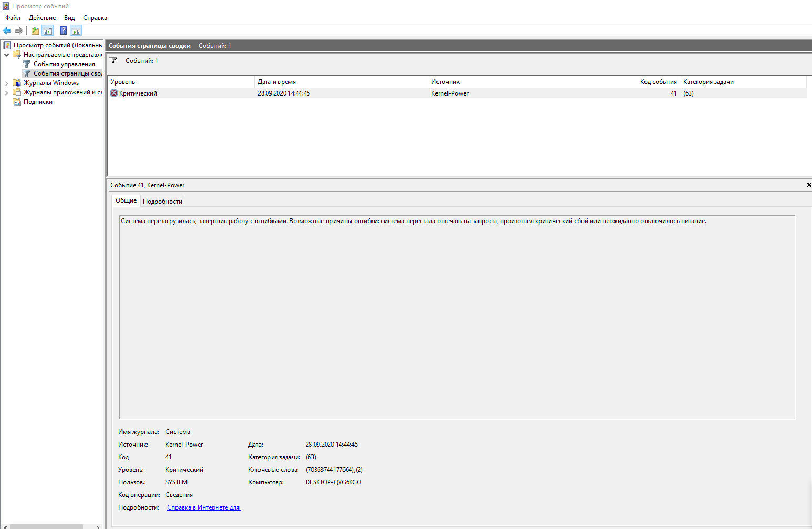Click the Kernel-Power value in the details fields
Screen dimensions: 812x529
(184, 445)
